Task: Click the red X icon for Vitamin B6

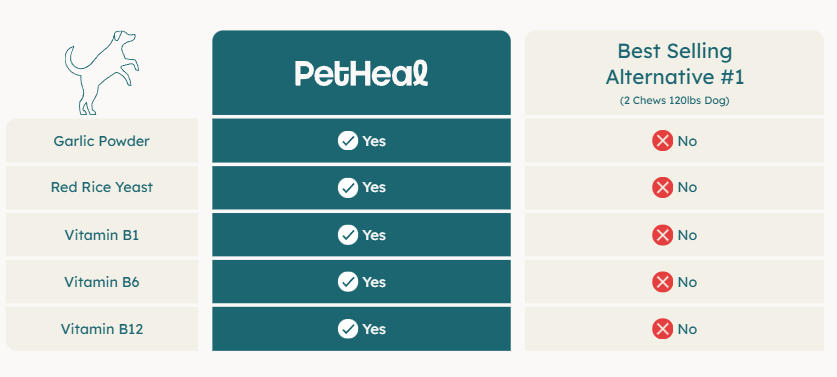Action: pos(662,281)
